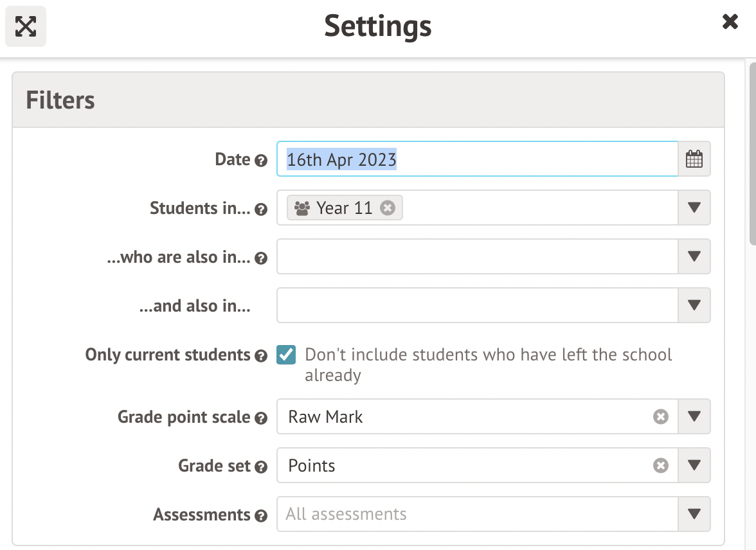The image size is (756, 550).
Task: Uncheck the Only current students checkbox
Action: [x=286, y=355]
